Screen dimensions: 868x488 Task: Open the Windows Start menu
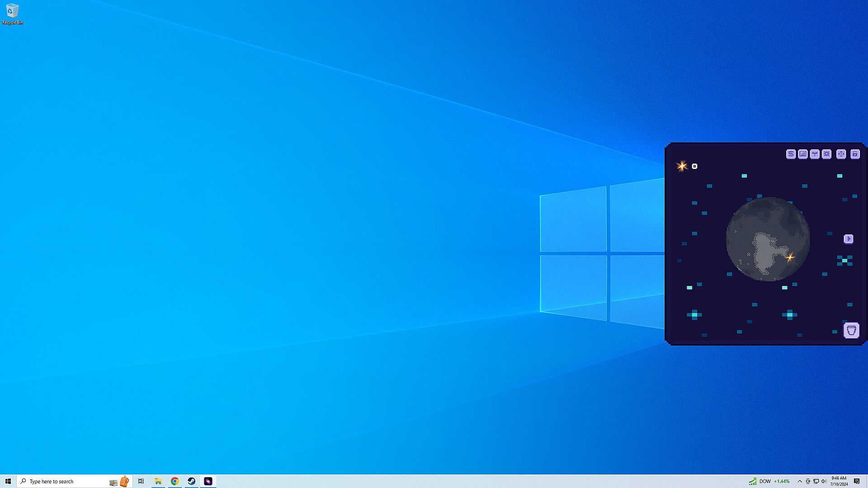[8, 481]
